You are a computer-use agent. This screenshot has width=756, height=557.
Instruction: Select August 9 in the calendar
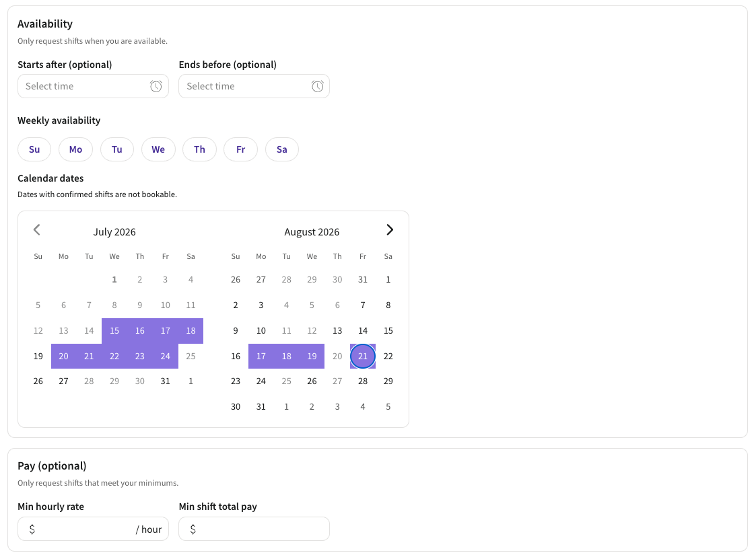click(x=236, y=330)
